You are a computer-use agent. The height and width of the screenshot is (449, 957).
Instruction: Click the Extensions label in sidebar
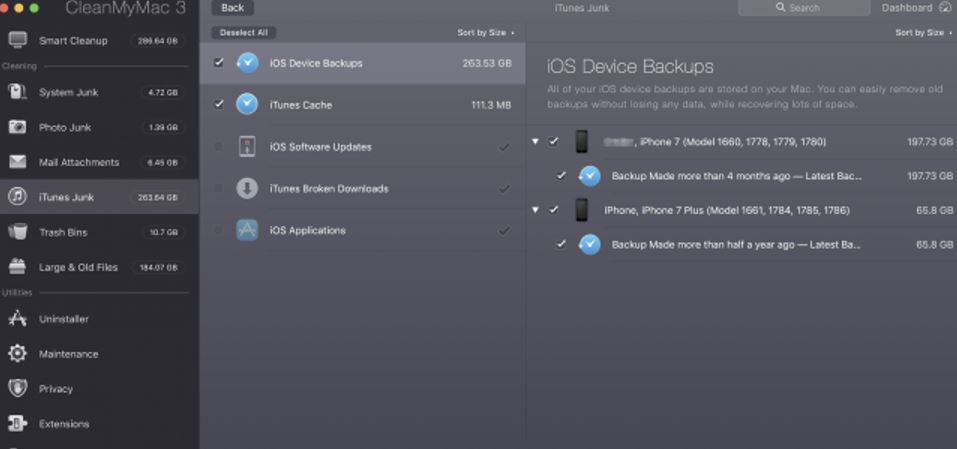coord(64,423)
